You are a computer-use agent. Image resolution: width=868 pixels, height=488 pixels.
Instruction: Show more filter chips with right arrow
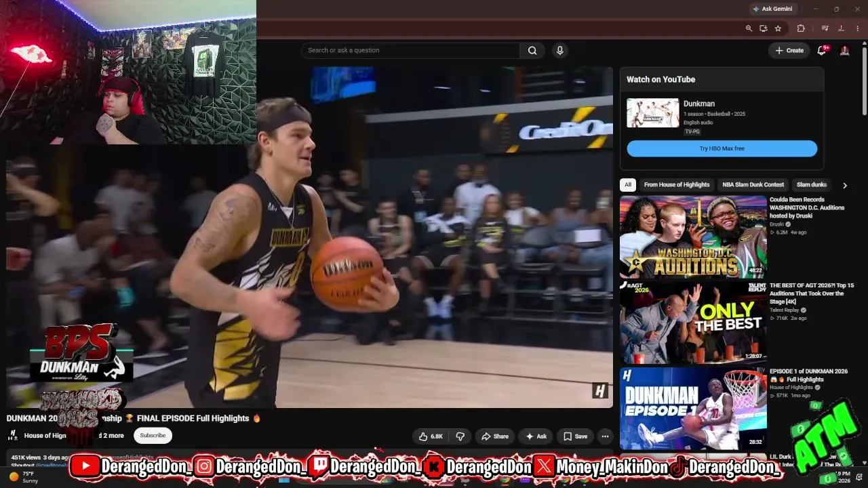click(844, 185)
